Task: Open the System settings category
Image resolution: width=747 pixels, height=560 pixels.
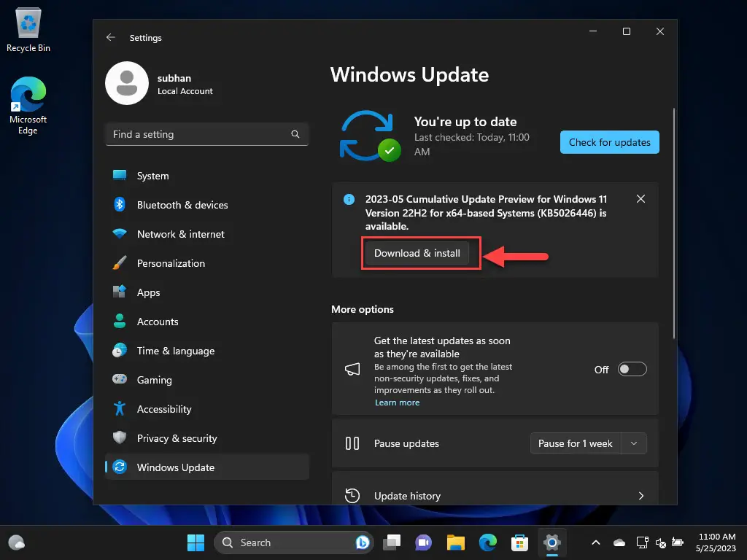Action: tap(206, 176)
